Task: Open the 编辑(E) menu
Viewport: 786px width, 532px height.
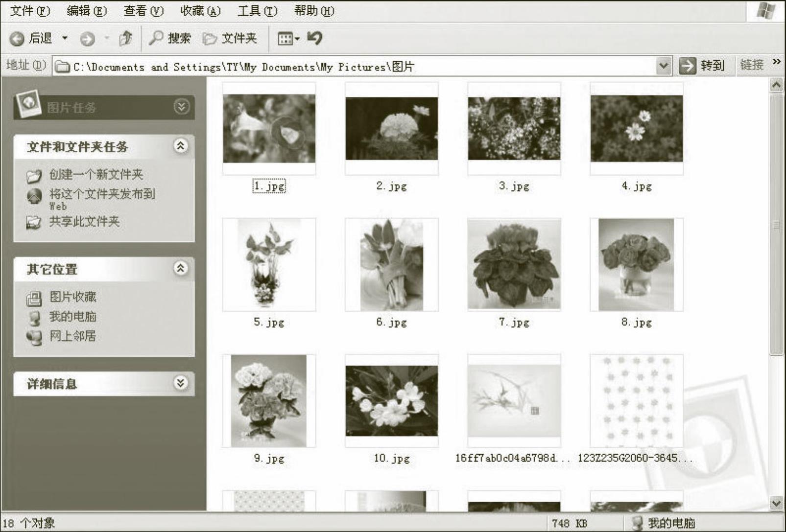Action: point(87,11)
